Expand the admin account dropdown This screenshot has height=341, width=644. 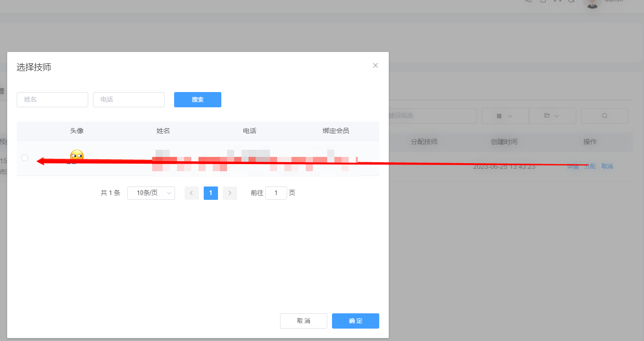tap(615, 1)
